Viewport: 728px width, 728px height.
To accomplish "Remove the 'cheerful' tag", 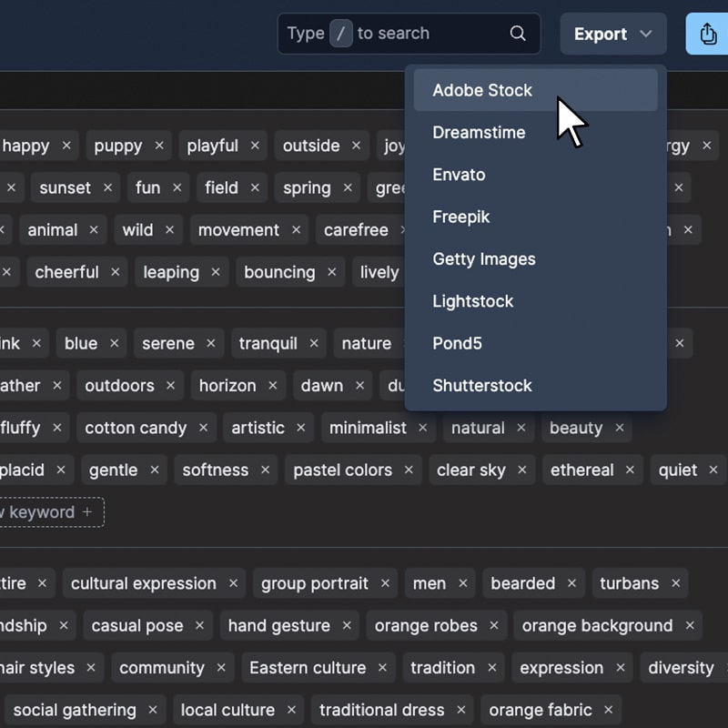I will pos(116,272).
